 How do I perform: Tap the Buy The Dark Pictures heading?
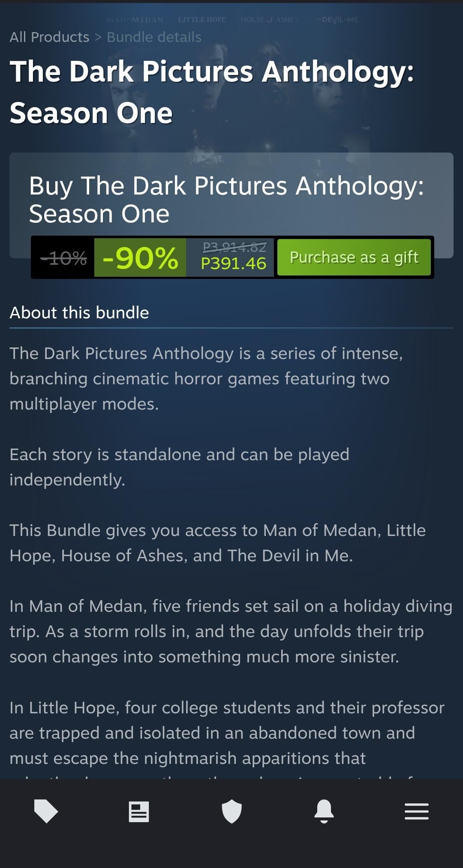pyautogui.click(x=226, y=200)
